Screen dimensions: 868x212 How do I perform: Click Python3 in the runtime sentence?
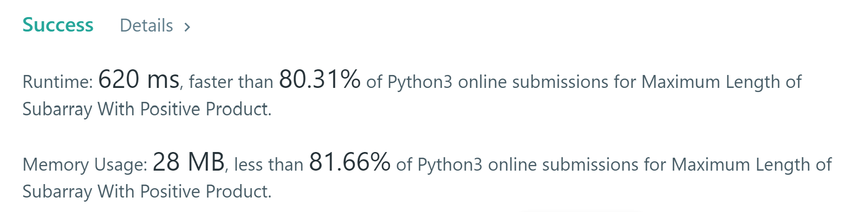(x=420, y=82)
